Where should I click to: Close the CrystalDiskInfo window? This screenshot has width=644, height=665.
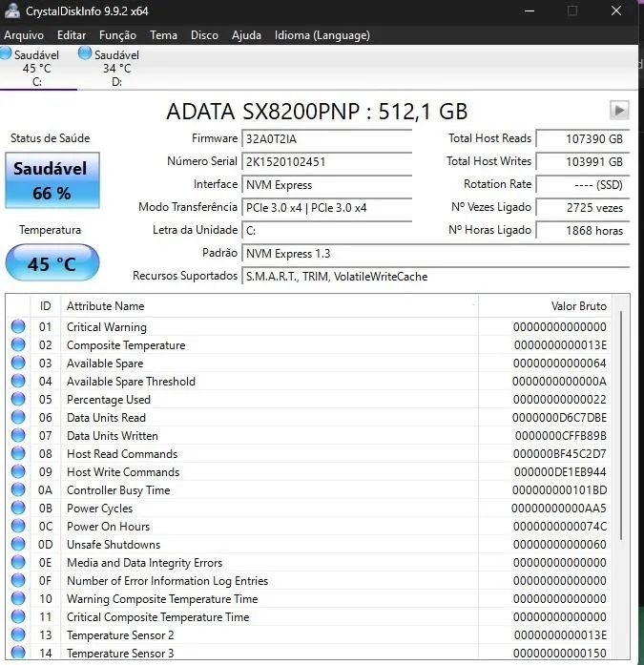[616, 10]
